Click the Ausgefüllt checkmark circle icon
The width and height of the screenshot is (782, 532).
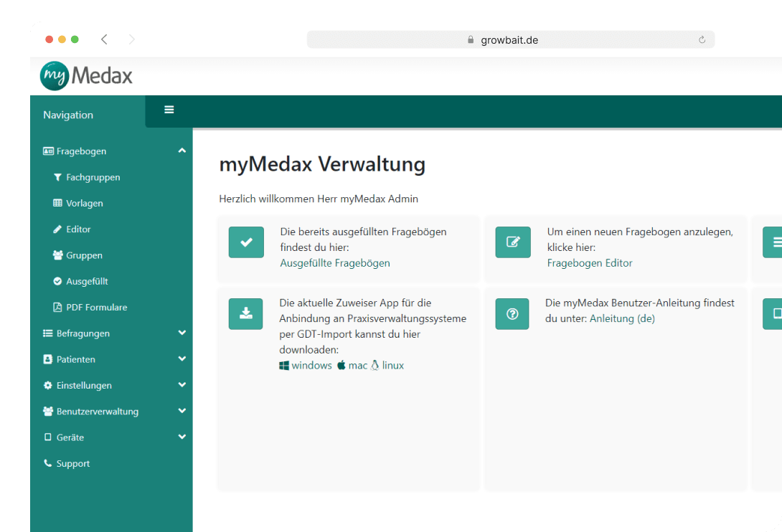tap(57, 281)
